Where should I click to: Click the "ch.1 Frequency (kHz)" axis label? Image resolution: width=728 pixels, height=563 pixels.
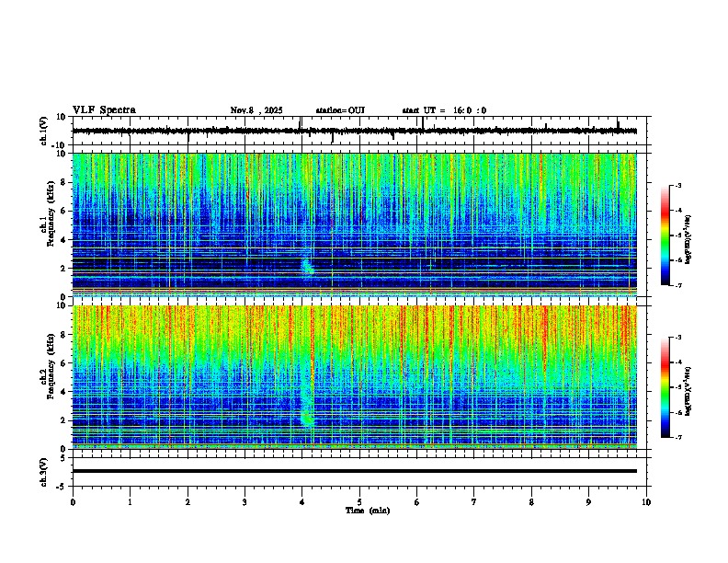point(48,213)
